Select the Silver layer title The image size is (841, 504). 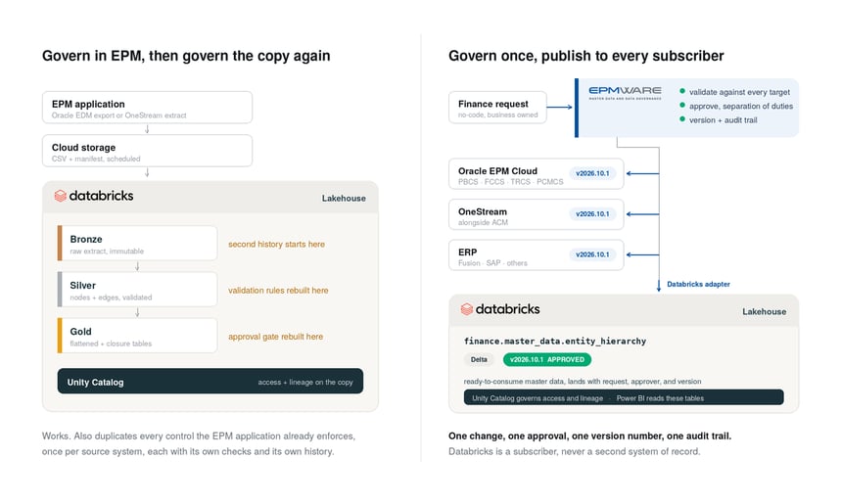click(x=82, y=285)
